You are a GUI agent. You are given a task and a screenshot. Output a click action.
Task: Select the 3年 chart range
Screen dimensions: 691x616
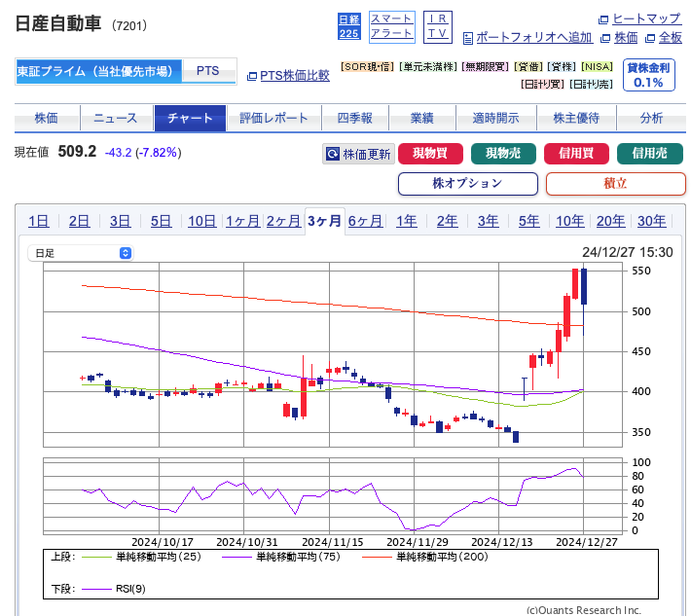click(x=489, y=221)
